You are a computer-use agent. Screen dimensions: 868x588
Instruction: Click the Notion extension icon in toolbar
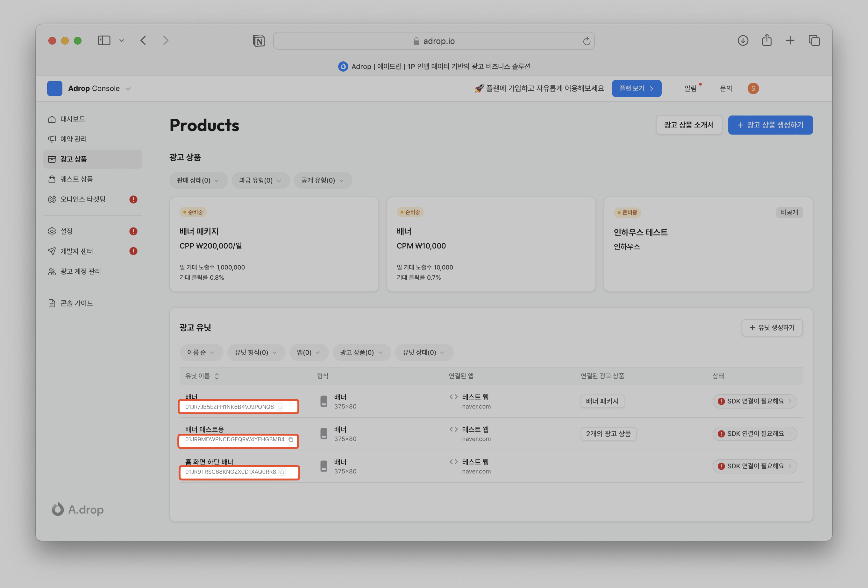click(259, 41)
